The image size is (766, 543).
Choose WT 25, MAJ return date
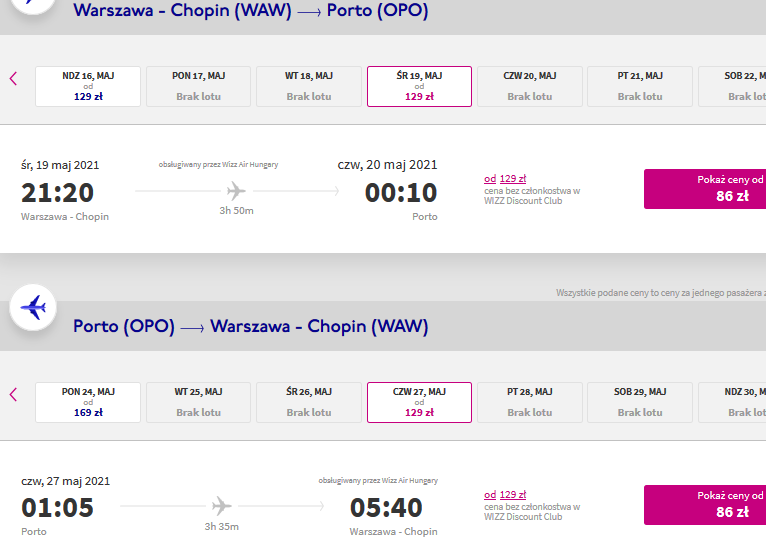pos(198,402)
